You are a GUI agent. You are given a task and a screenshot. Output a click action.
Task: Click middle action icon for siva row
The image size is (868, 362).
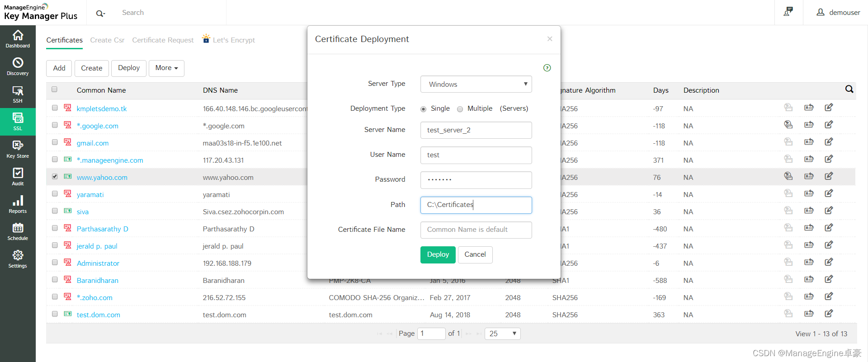tap(809, 211)
